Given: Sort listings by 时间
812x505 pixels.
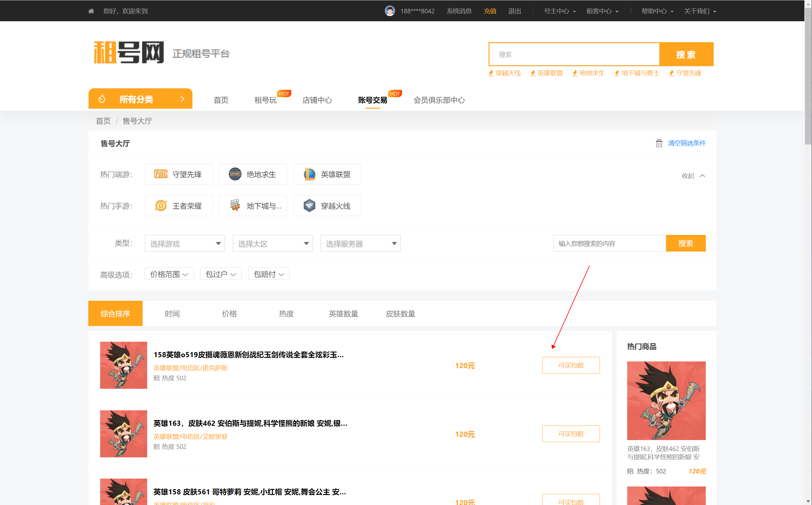Looking at the screenshot, I should [172, 314].
